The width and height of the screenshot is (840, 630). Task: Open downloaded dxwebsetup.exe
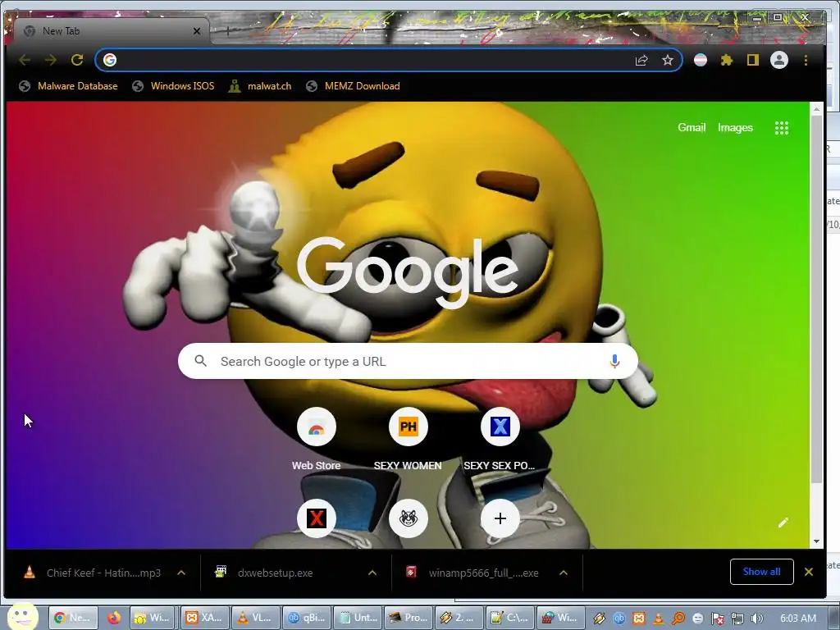tap(265, 573)
